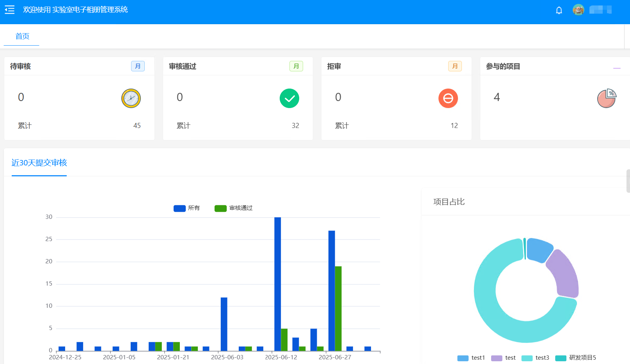Open notifications bell icon
The height and width of the screenshot is (364, 630).
tap(559, 10)
